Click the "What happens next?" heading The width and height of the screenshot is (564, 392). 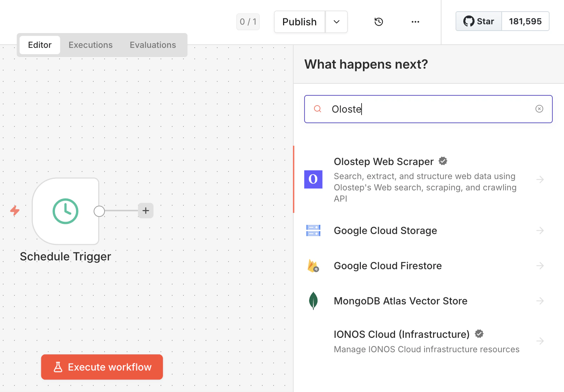[366, 64]
